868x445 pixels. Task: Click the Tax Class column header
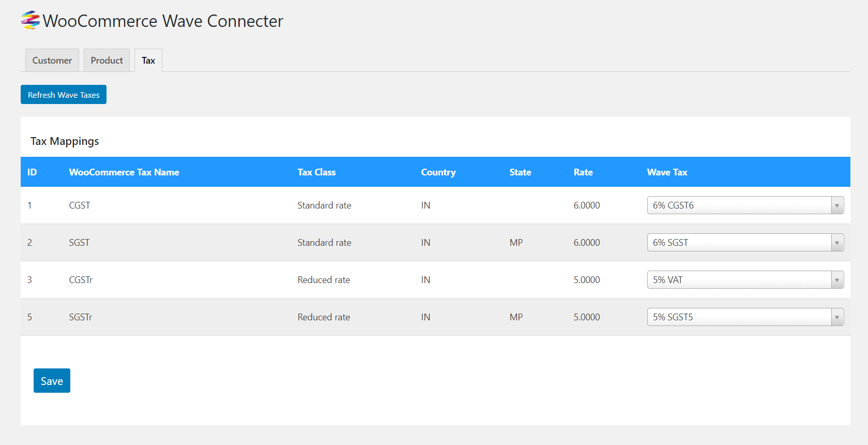[316, 172]
